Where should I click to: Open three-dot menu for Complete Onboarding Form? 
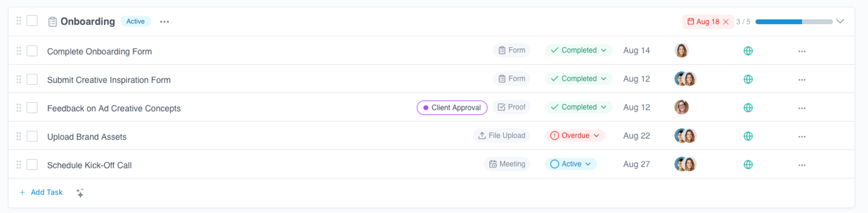click(x=802, y=51)
